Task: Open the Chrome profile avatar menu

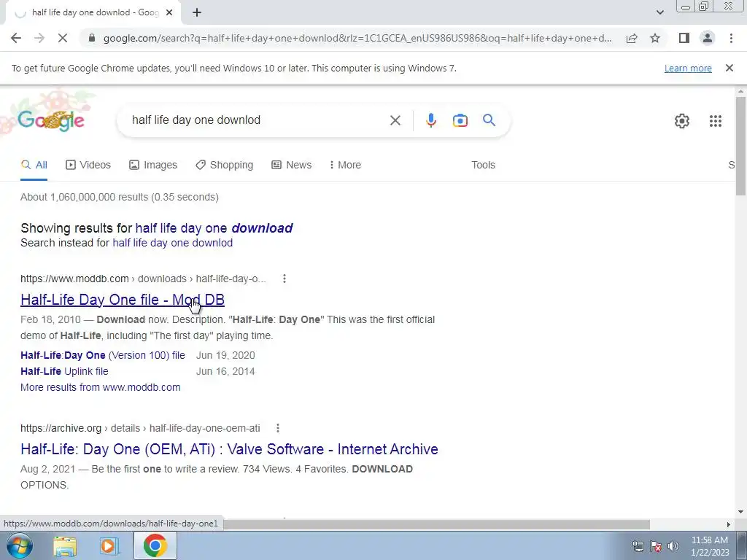Action: [x=708, y=38]
